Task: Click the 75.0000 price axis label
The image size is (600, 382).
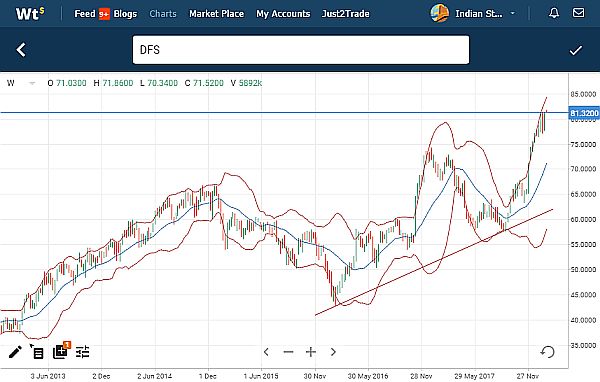Action: point(584,144)
